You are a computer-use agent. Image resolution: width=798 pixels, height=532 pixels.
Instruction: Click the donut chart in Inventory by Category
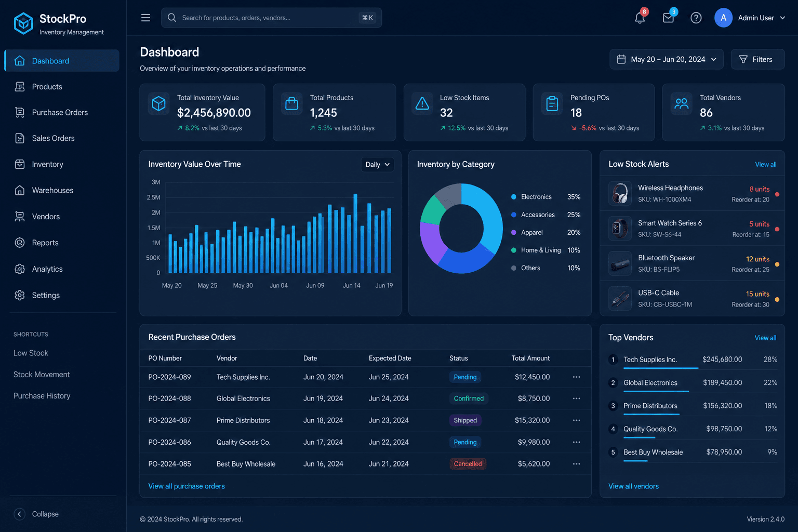point(461,229)
